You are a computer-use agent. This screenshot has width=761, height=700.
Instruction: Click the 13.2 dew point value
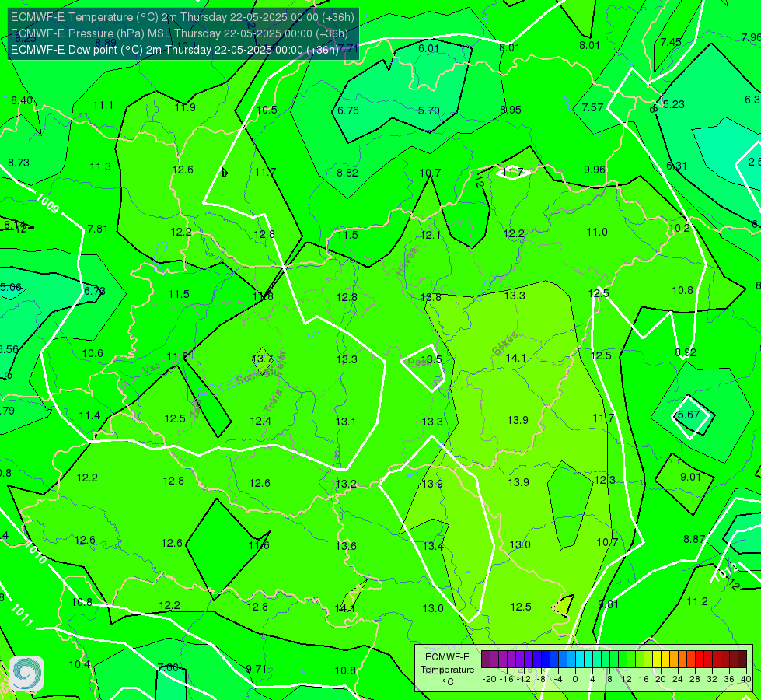coord(346,484)
